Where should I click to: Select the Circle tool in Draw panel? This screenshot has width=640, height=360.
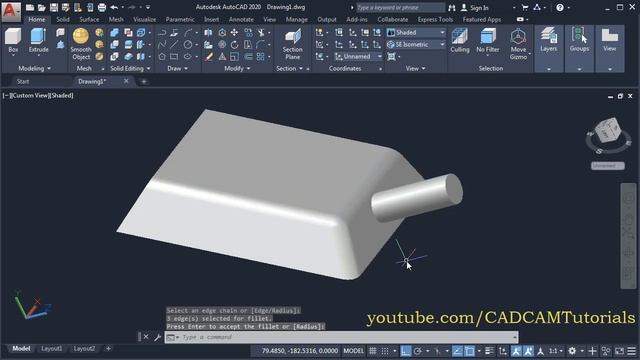coord(188,44)
